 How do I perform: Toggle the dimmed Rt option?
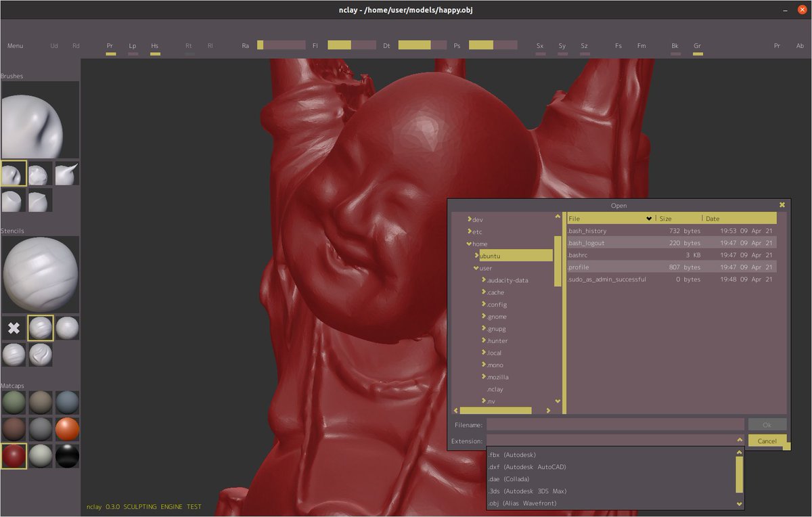point(189,48)
